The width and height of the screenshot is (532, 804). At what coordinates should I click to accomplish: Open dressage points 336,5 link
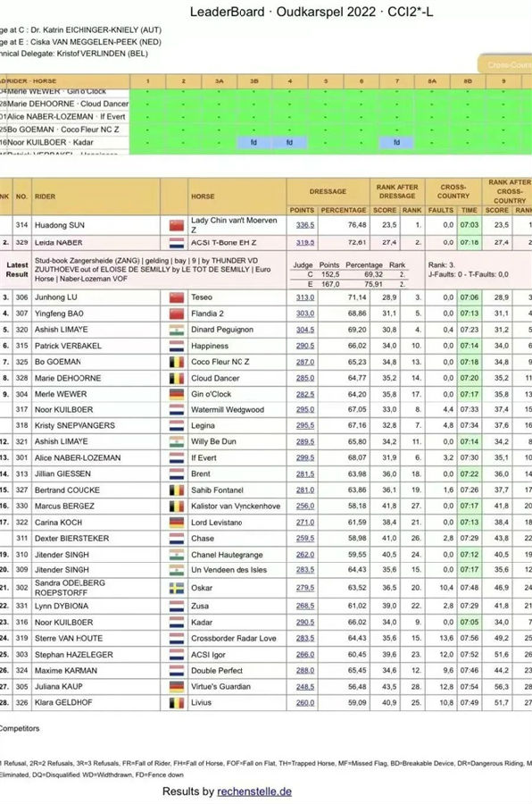[x=305, y=225]
